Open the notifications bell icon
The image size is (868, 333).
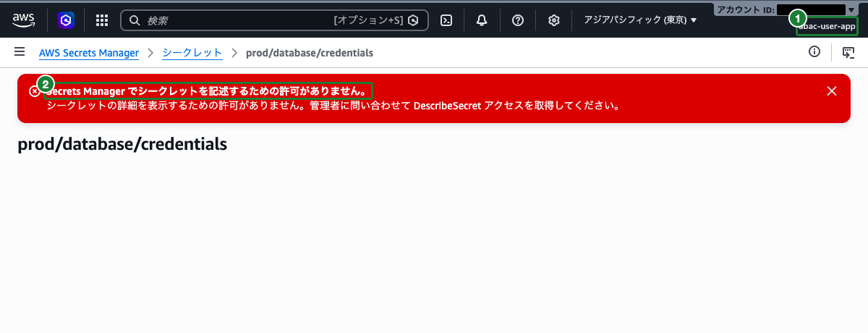(482, 20)
